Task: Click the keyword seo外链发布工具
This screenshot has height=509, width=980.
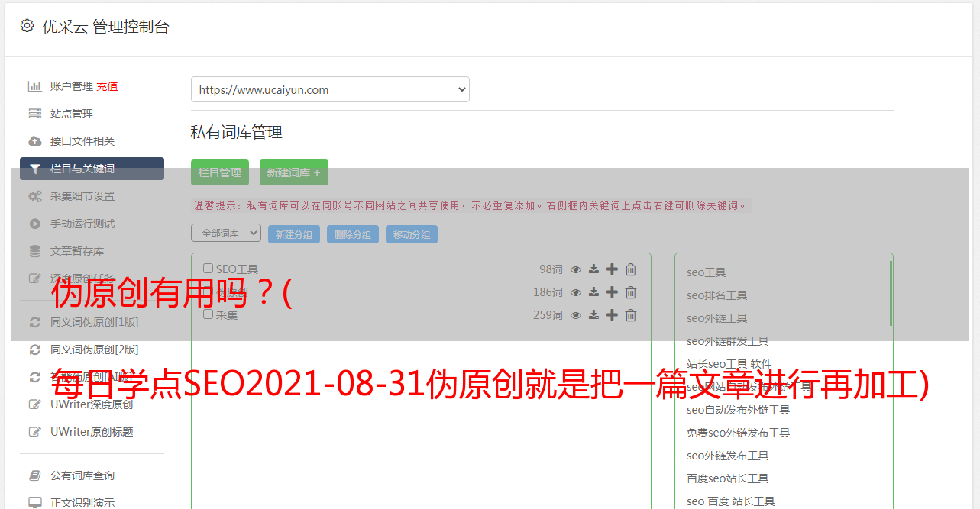Action: click(727, 456)
